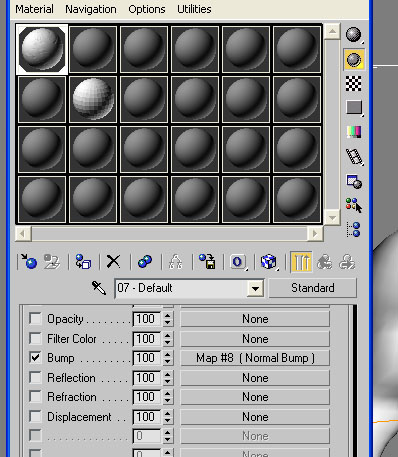The image size is (398, 457).
Task: Click the Filter Color amount spinner
Action: [167, 339]
